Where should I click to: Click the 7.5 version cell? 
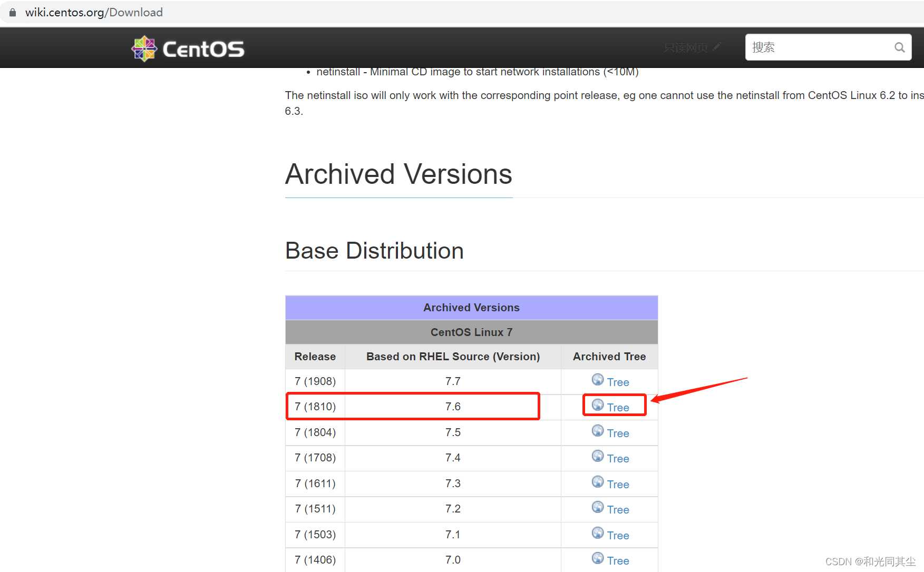(453, 432)
